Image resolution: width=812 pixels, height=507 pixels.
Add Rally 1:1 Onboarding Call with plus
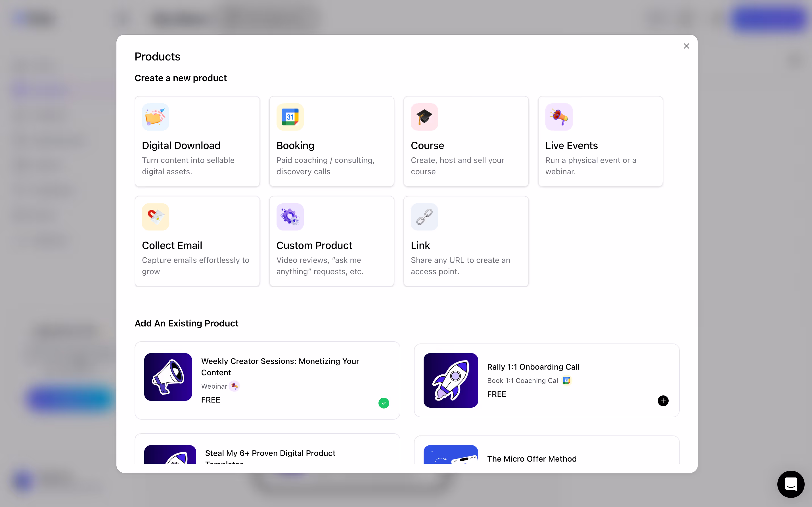coord(663,401)
